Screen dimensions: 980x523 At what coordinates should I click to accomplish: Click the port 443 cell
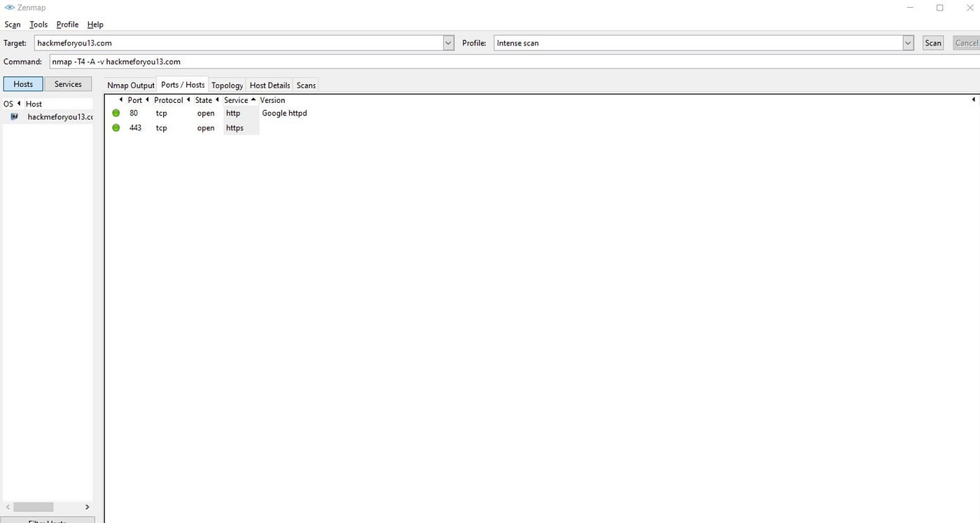click(135, 127)
